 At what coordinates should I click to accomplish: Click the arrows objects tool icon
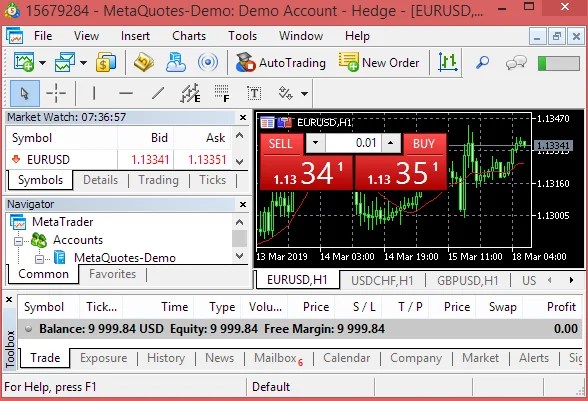[x=285, y=93]
